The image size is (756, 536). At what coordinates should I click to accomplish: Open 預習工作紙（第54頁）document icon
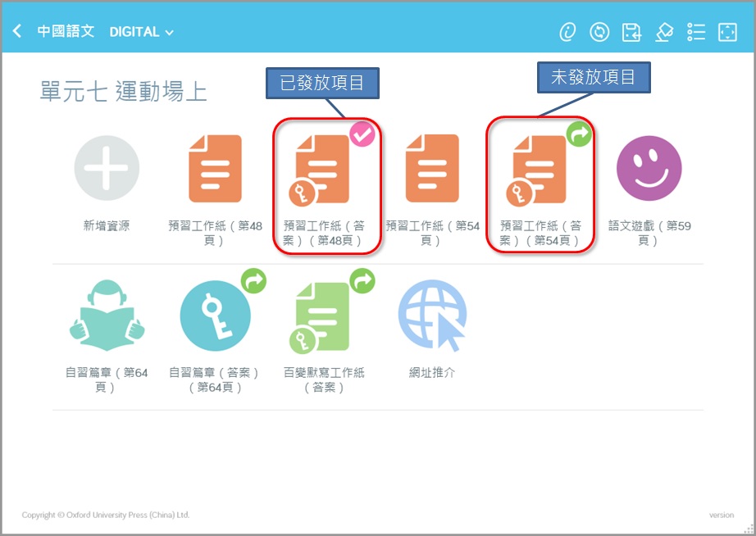(432, 168)
